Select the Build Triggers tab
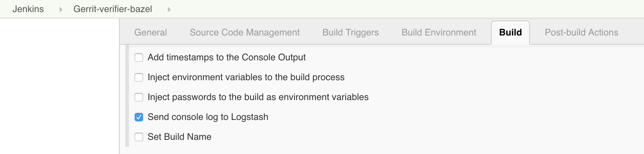The width and height of the screenshot is (644, 154). [350, 32]
